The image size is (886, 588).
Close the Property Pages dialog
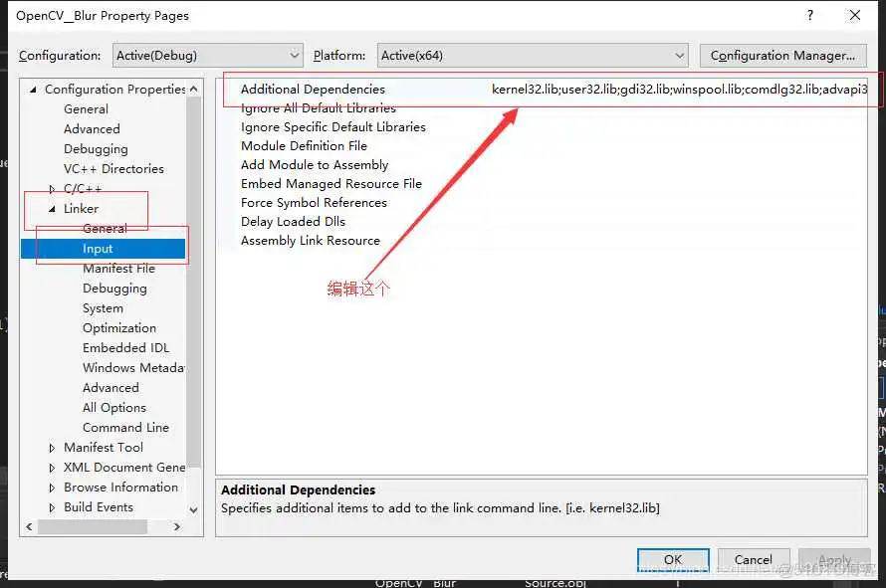(855, 15)
